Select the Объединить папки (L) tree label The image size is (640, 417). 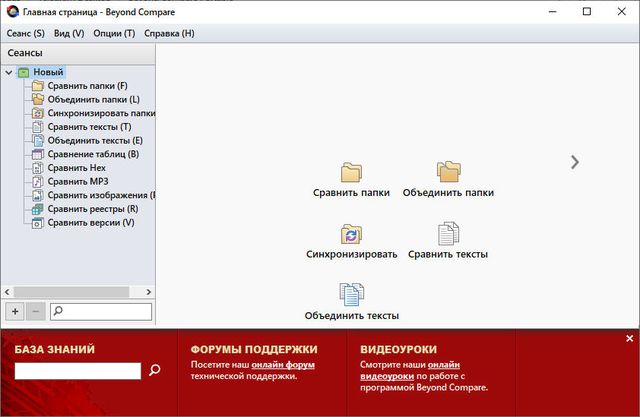[93, 99]
